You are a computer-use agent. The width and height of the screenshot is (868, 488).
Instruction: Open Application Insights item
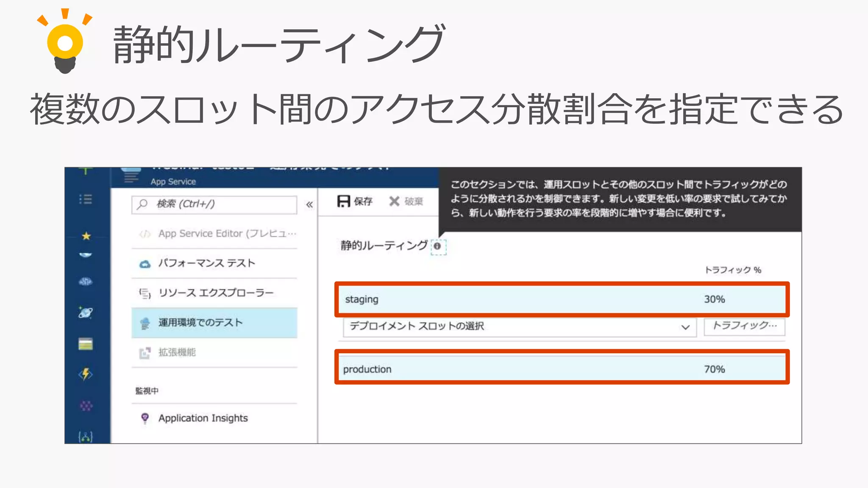coord(203,418)
